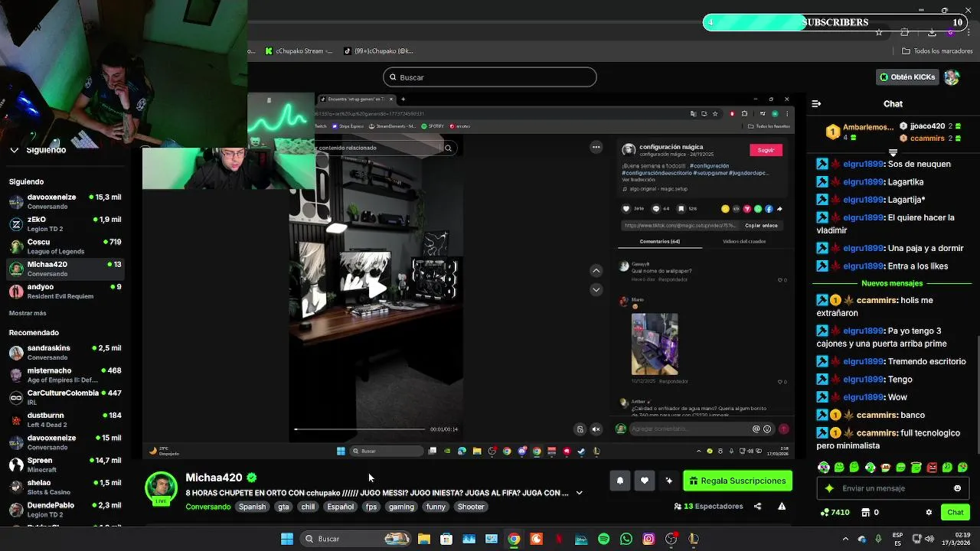Click the Enviar un mensaje input
This screenshot has height=551, width=980.
tap(893, 488)
